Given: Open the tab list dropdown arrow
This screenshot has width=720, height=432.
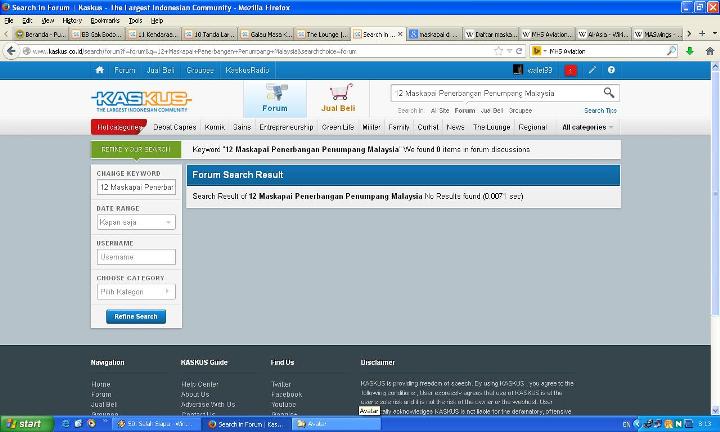Looking at the screenshot, I should [x=714, y=34].
